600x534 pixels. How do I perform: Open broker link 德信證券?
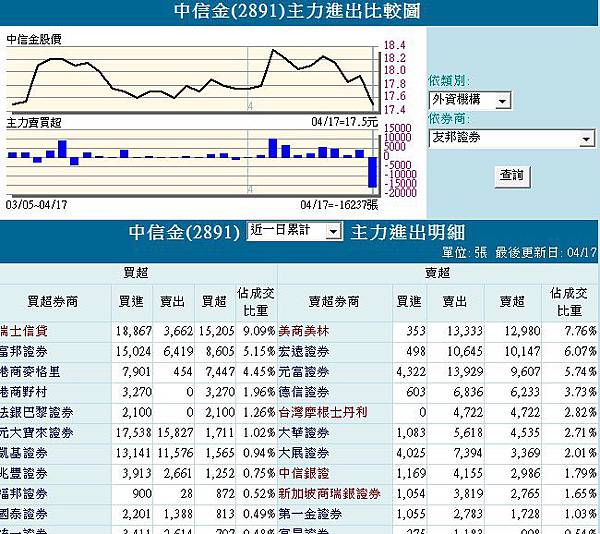(x=304, y=392)
